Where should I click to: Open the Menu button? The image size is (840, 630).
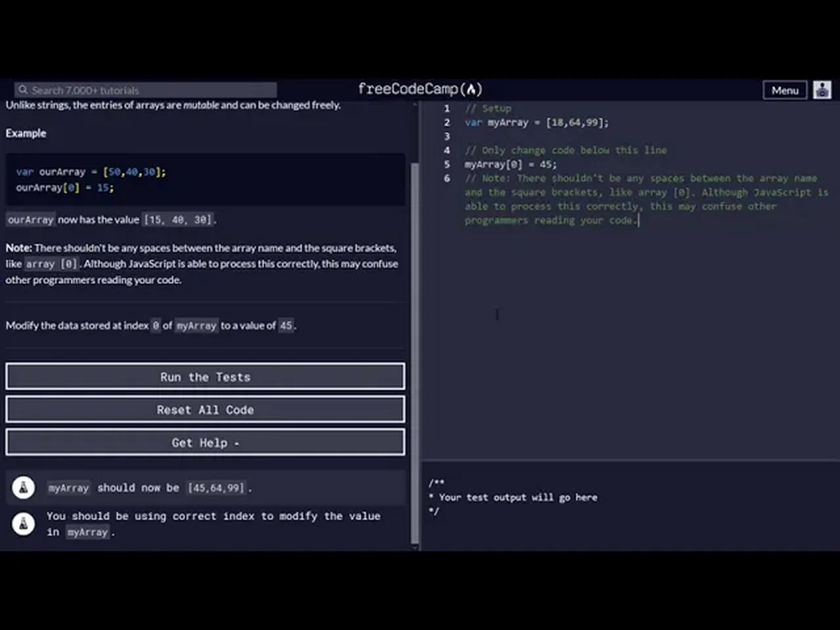coord(785,90)
